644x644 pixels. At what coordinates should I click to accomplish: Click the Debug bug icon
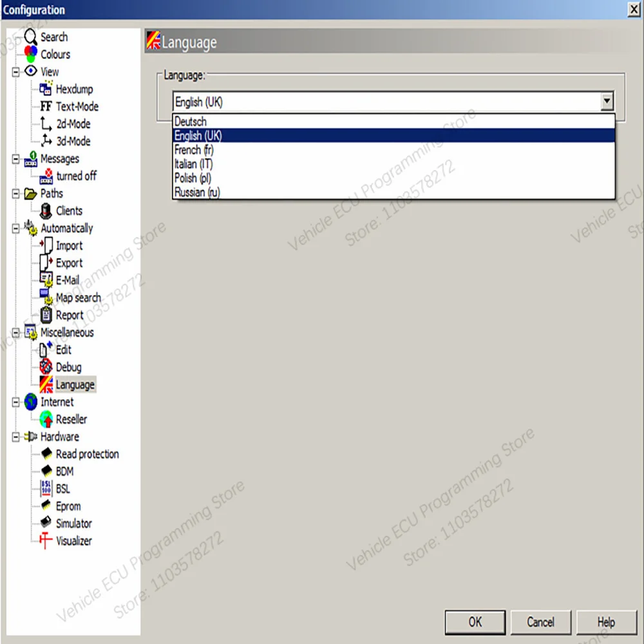[46, 366]
